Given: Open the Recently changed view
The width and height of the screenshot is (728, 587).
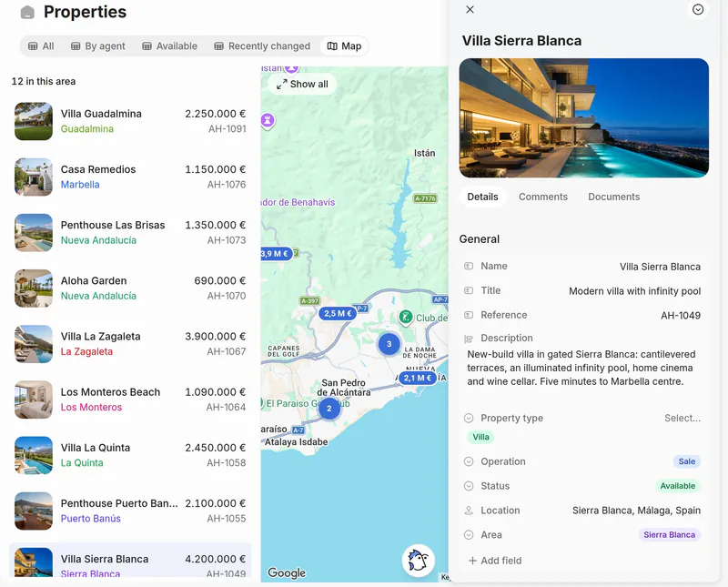Looking at the screenshot, I should pyautogui.click(x=262, y=46).
